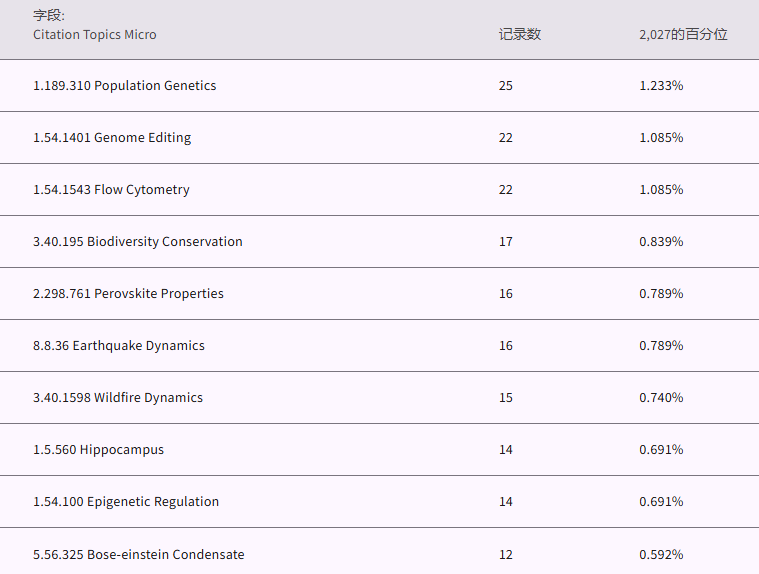The image size is (759, 574).
Task: Choose the 2.298.761 Perovskite Properties entry
Action: click(x=128, y=294)
